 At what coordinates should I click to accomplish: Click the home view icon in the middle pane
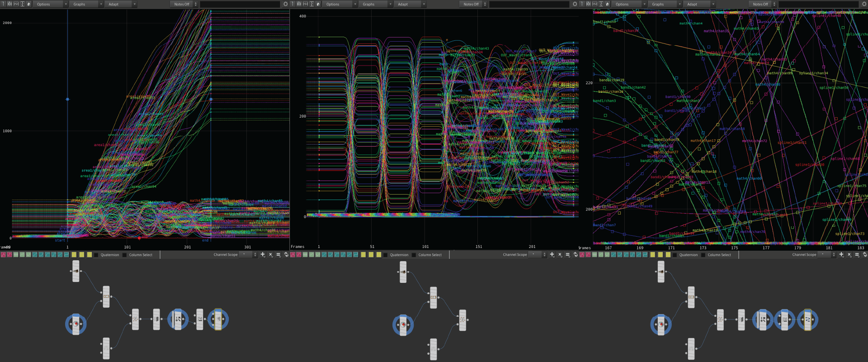click(x=318, y=4)
